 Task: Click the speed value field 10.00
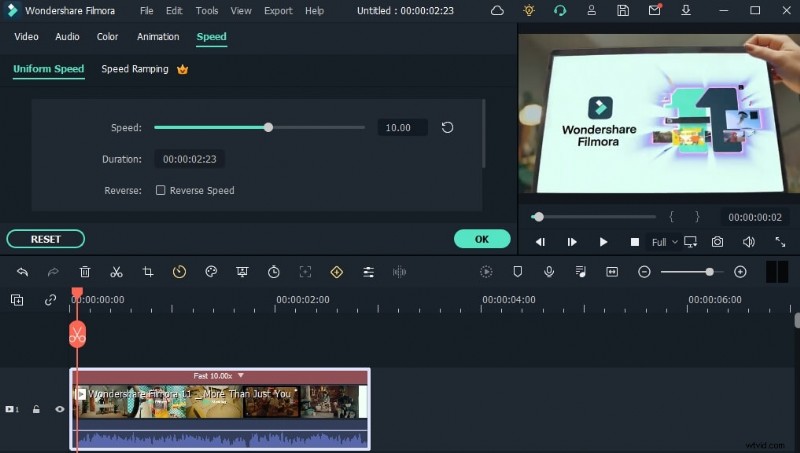click(403, 128)
